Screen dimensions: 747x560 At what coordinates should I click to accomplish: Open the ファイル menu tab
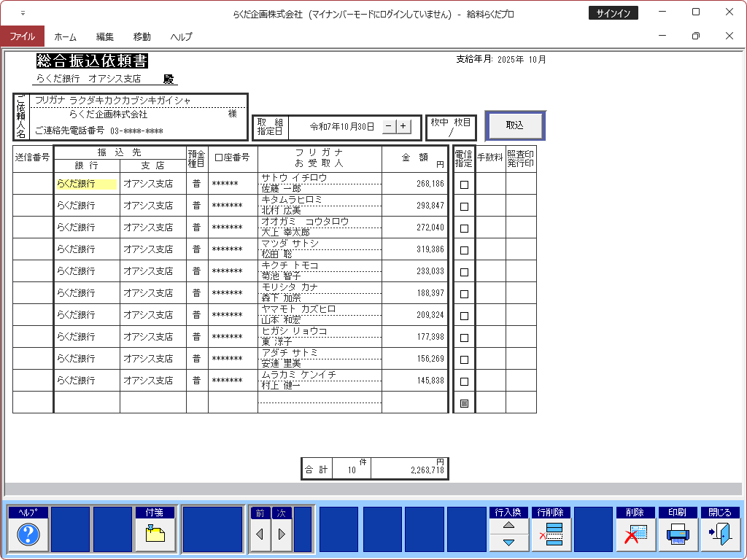22,36
